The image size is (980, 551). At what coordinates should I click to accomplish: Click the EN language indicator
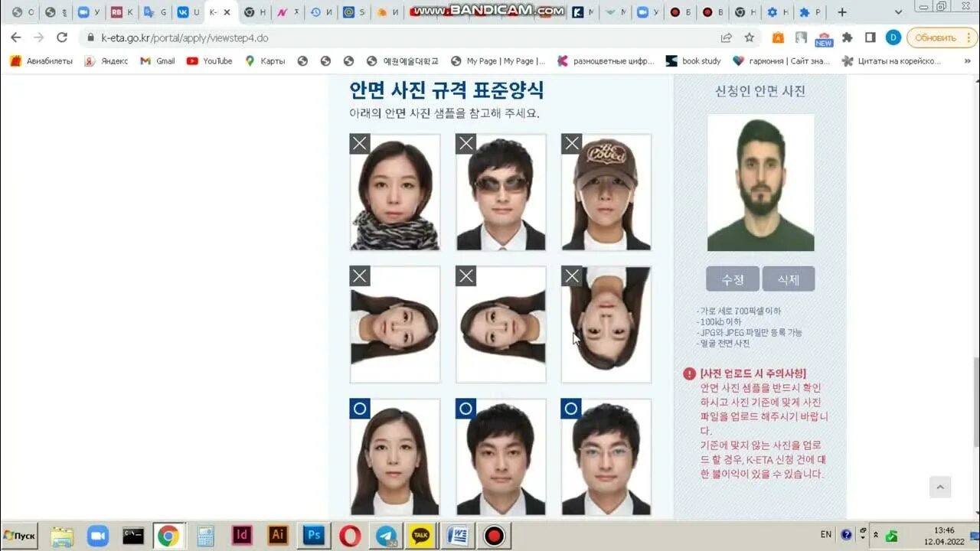(826, 535)
